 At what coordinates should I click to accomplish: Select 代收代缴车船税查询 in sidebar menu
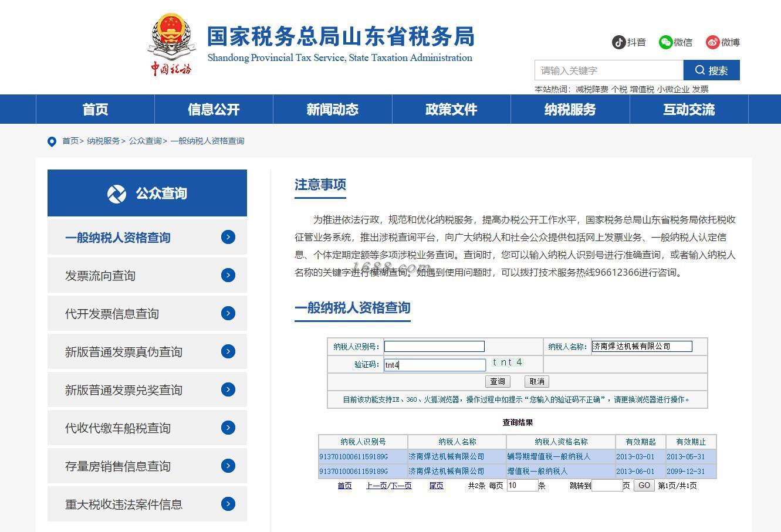click(x=147, y=428)
